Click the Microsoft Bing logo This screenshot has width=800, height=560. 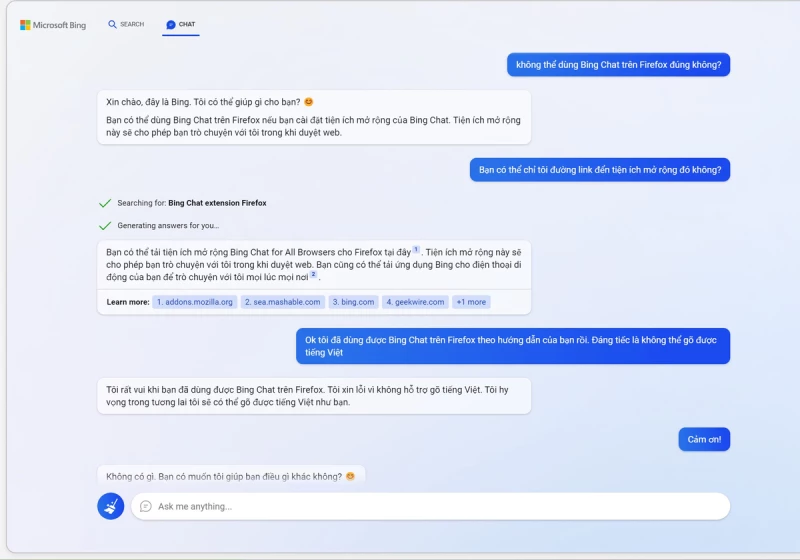tap(53, 25)
